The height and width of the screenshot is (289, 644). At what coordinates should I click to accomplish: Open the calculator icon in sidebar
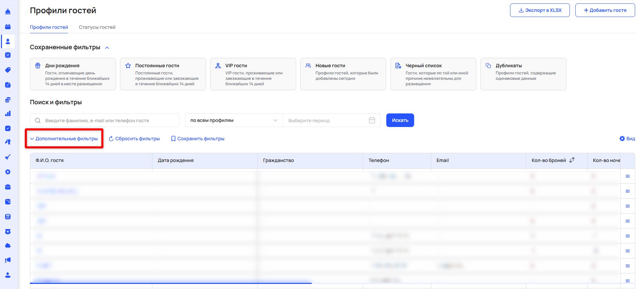[x=8, y=217]
